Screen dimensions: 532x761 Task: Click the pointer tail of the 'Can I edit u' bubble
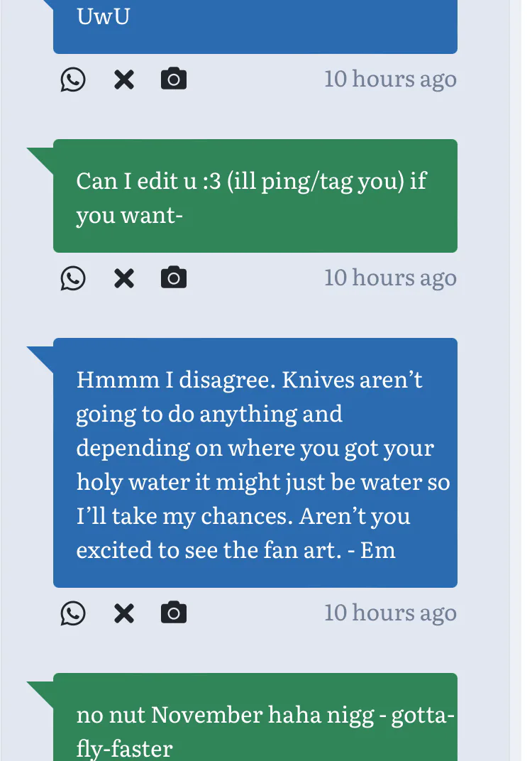(41, 156)
